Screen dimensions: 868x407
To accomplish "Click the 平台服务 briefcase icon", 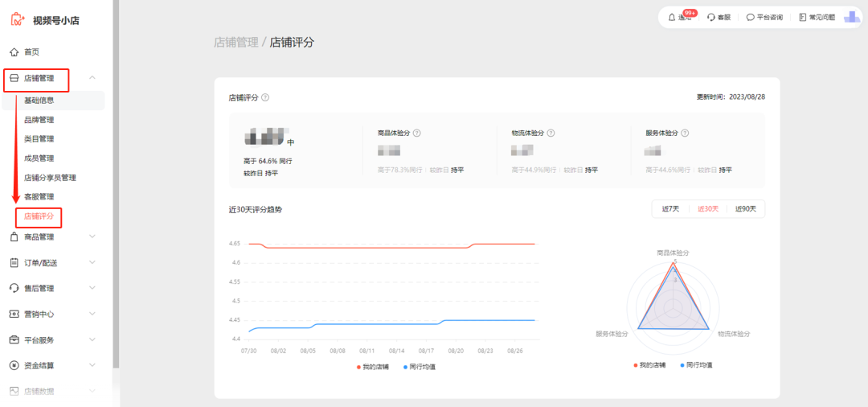I will (15, 339).
